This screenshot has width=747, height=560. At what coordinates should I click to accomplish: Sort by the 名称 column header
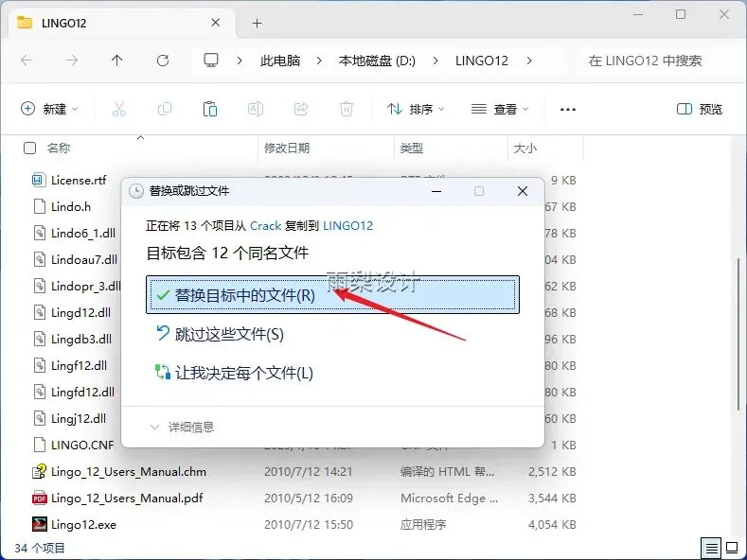[x=59, y=149]
